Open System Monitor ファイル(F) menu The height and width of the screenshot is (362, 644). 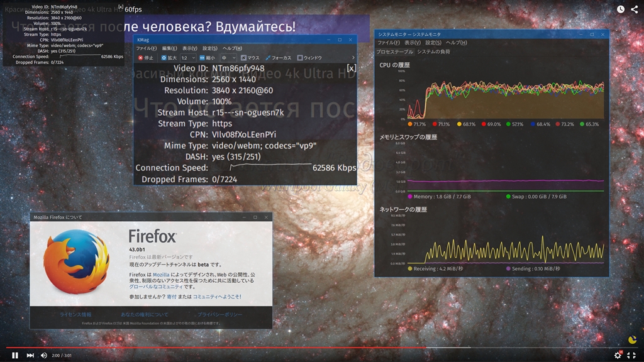tap(389, 43)
